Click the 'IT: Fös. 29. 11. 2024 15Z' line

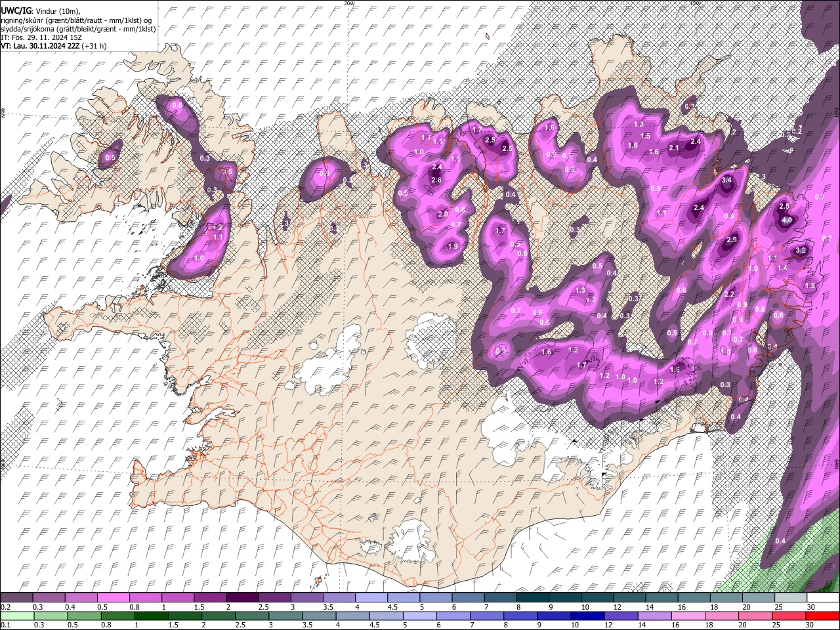coord(41,37)
